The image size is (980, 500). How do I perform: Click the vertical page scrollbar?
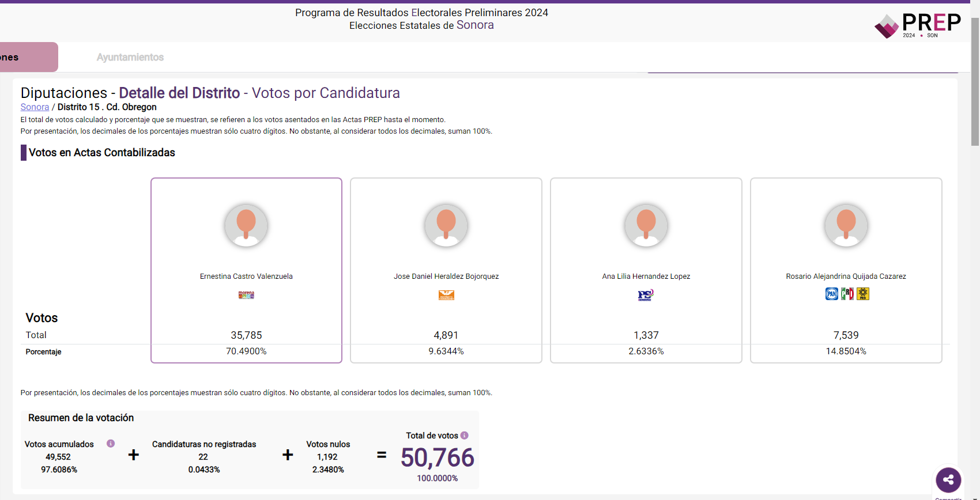click(975, 81)
